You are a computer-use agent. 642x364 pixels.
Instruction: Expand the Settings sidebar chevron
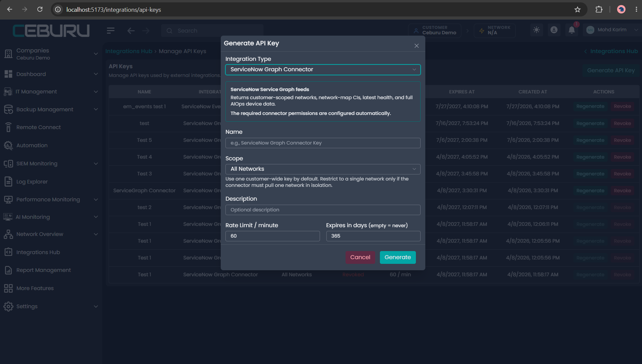96,307
